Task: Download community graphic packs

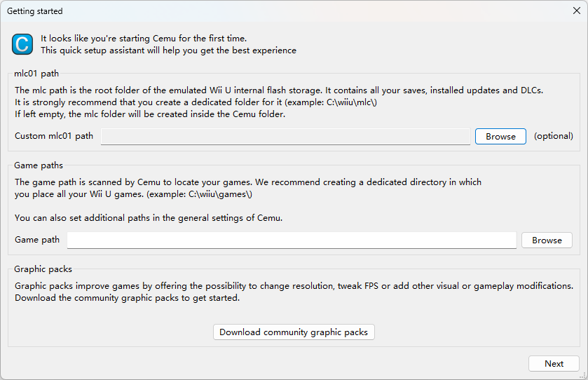Action: tap(294, 332)
